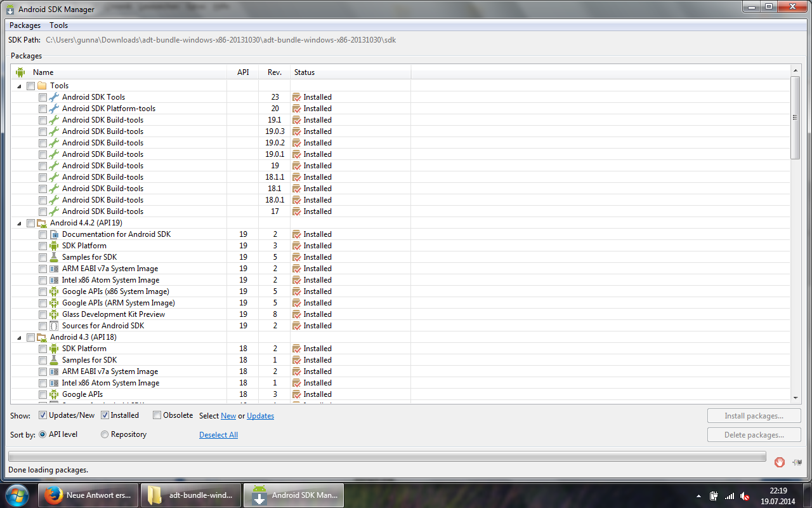Click the Sources for Android SDK braces icon
This screenshot has height=508, width=812.
point(54,326)
